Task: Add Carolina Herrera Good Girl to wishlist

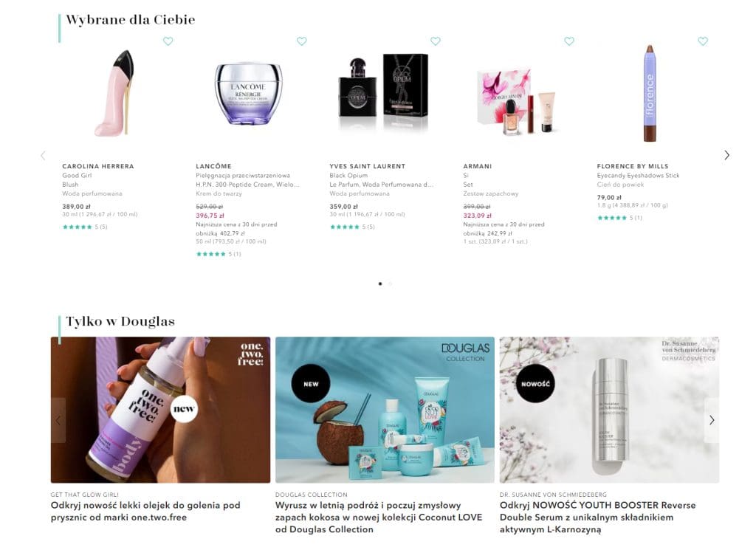Action: [x=168, y=41]
